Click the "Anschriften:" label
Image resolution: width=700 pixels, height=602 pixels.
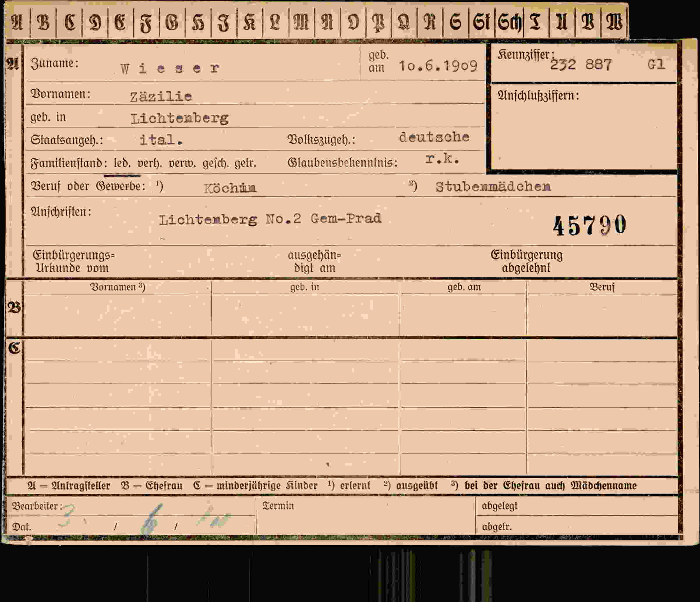61,211
